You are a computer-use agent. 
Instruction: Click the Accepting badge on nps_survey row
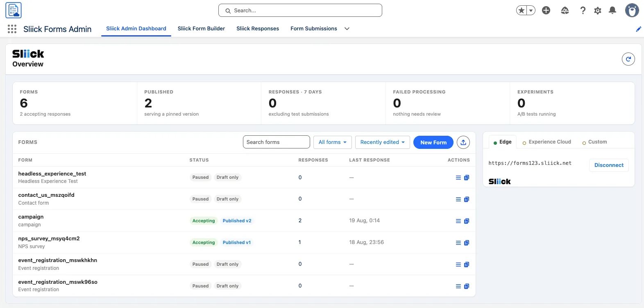pyautogui.click(x=204, y=242)
